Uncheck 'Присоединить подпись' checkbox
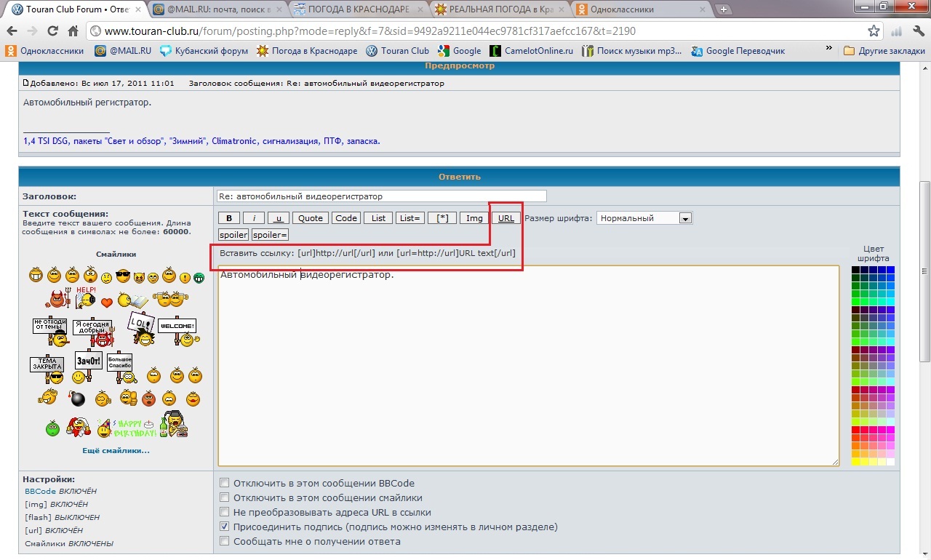 coord(225,527)
